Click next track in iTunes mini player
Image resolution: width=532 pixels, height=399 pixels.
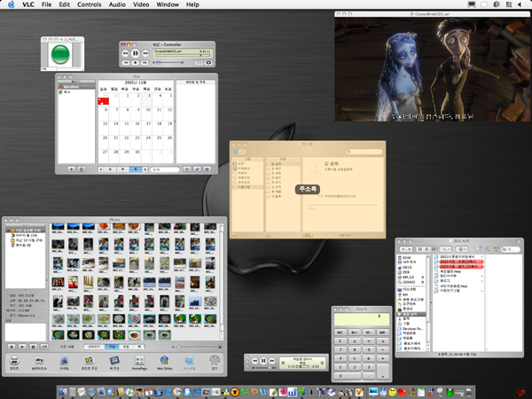coord(272,361)
